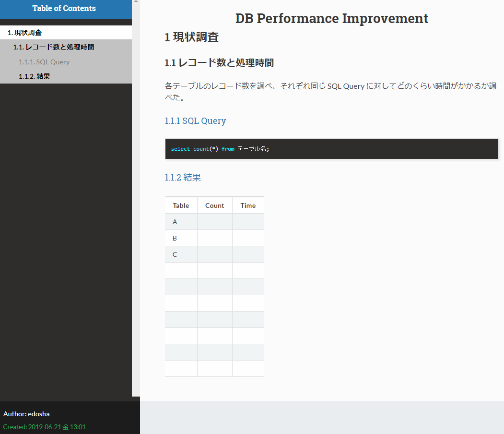Click the '1.1.2 結果' blue heading
Viewport: 504px width, 434px height.
point(183,177)
